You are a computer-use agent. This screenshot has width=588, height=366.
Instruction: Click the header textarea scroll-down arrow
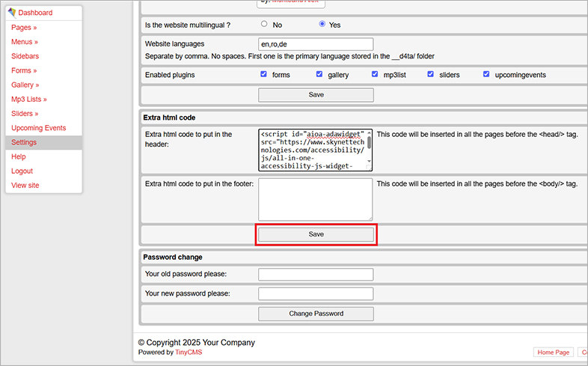[369, 161]
